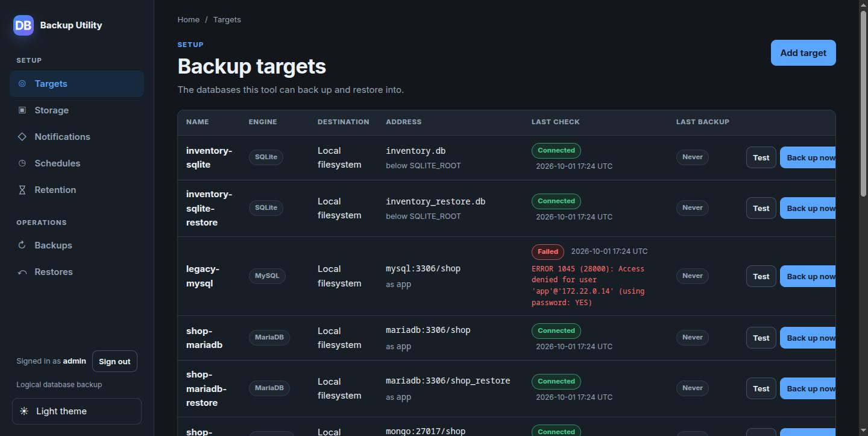Screen dimensions: 868x436
Task: Click the mariadb:3306/shop_restore address
Action: click(x=448, y=381)
